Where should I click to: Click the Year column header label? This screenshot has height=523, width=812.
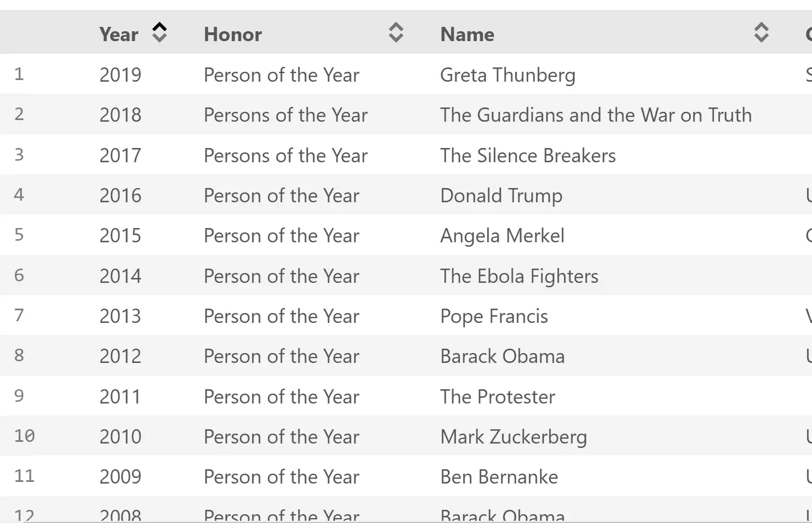coord(119,35)
